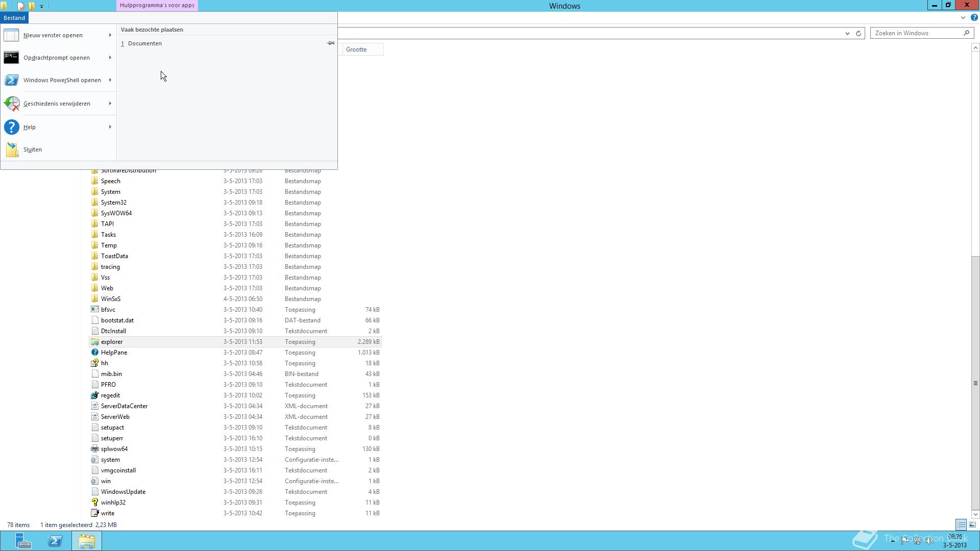The image size is (980, 551).
Task: Click the search magnifier icon
Action: (x=966, y=33)
